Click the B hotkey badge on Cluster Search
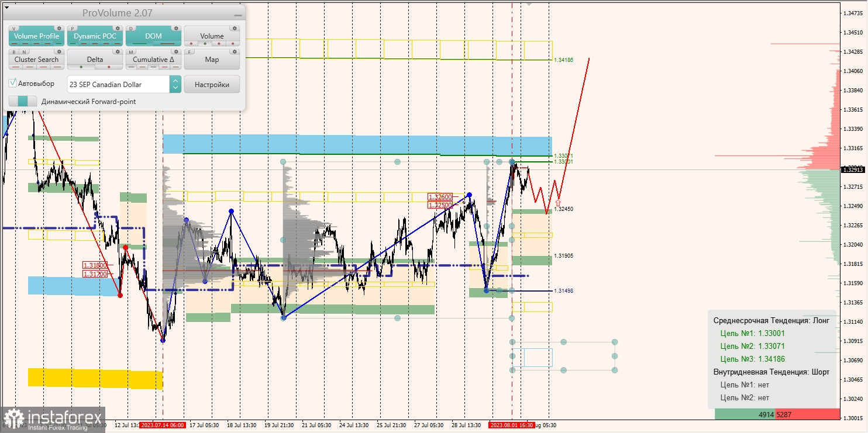This screenshot has height=433, width=868. (x=14, y=52)
